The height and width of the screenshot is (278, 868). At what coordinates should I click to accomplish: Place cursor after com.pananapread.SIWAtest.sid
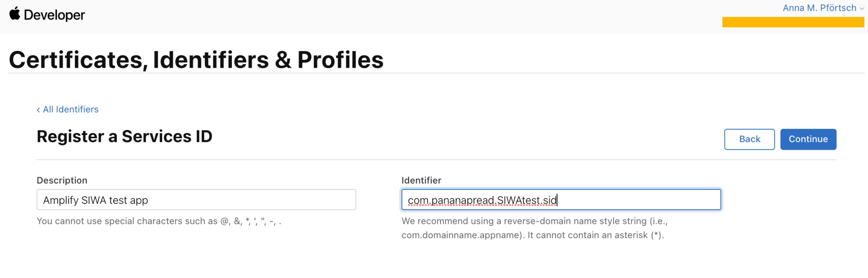(x=557, y=200)
